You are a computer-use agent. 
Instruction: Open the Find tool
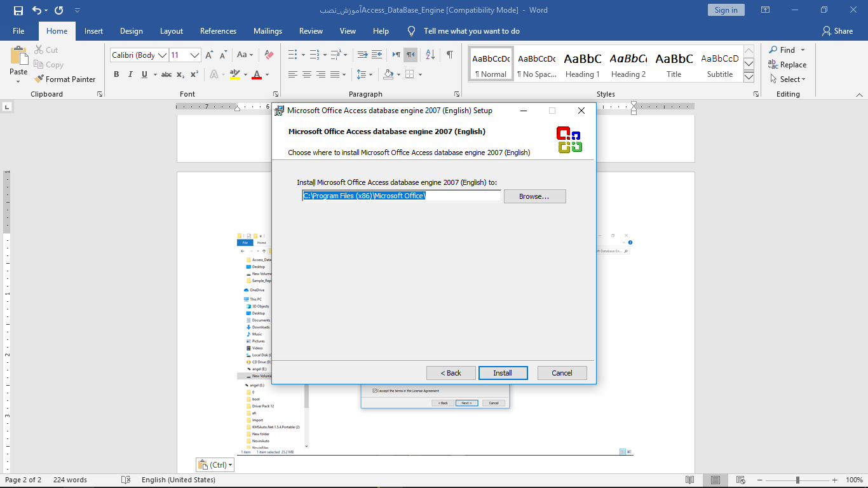[x=786, y=50]
